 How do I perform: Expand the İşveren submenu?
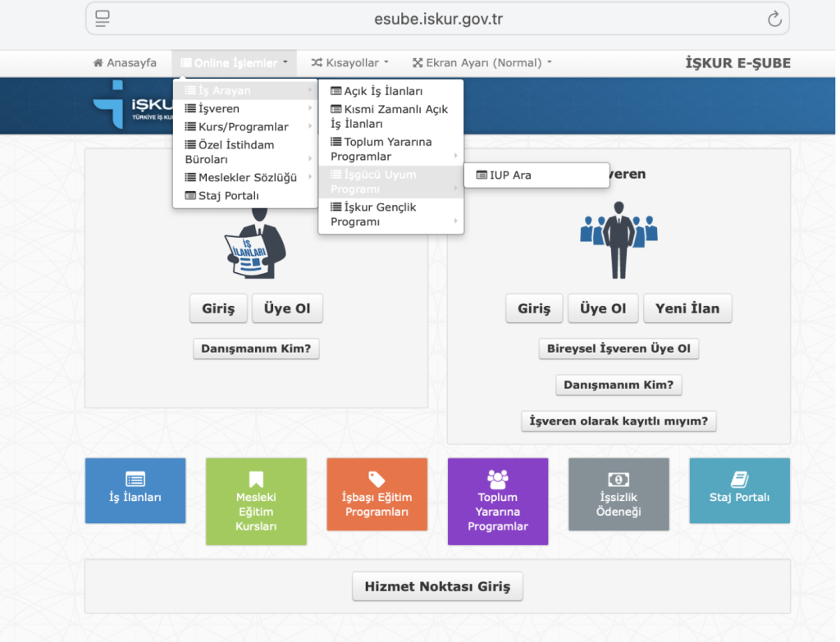point(245,109)
